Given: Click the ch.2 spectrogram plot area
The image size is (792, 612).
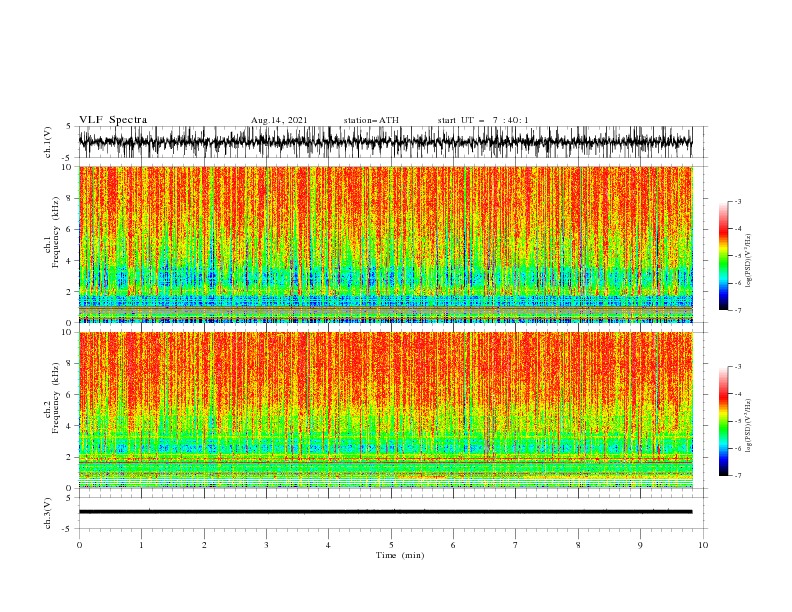Looking at the screenshot, I should coord(386,410).
